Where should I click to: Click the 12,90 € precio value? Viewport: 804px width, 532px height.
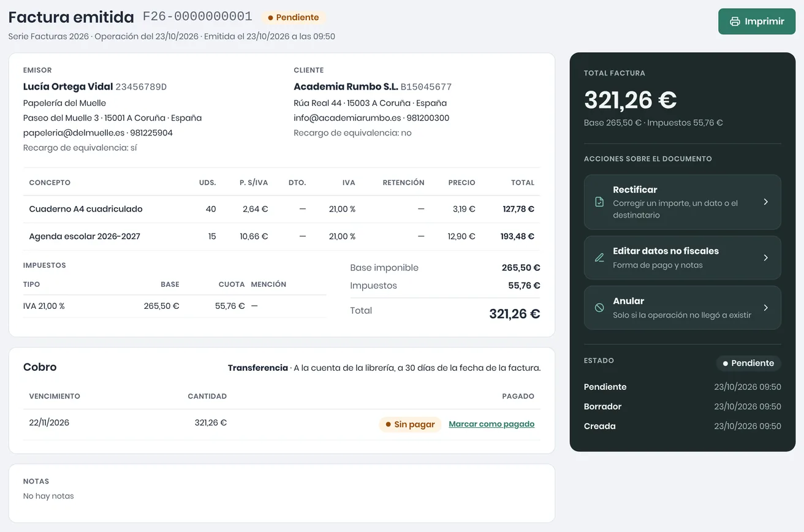461,237
